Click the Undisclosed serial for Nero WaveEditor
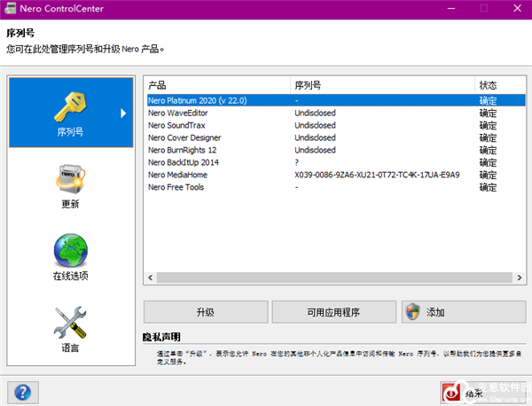Image resolution: width=532 pixels, height=406 pixels. 315,113
